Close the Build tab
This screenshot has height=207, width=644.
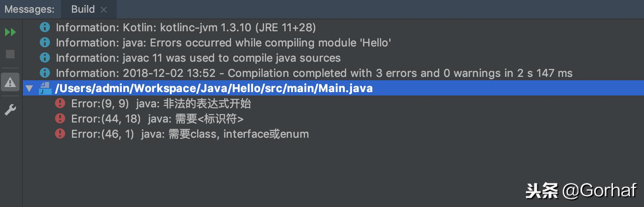pos(104,10)
